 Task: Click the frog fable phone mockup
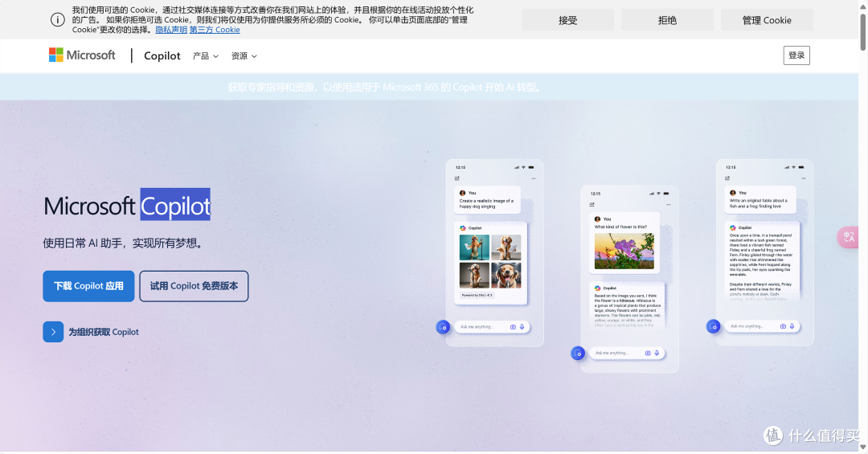765,253
